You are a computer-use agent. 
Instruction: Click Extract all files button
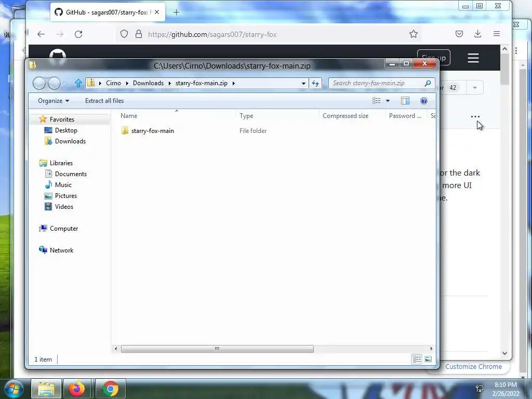pos(104,101)
